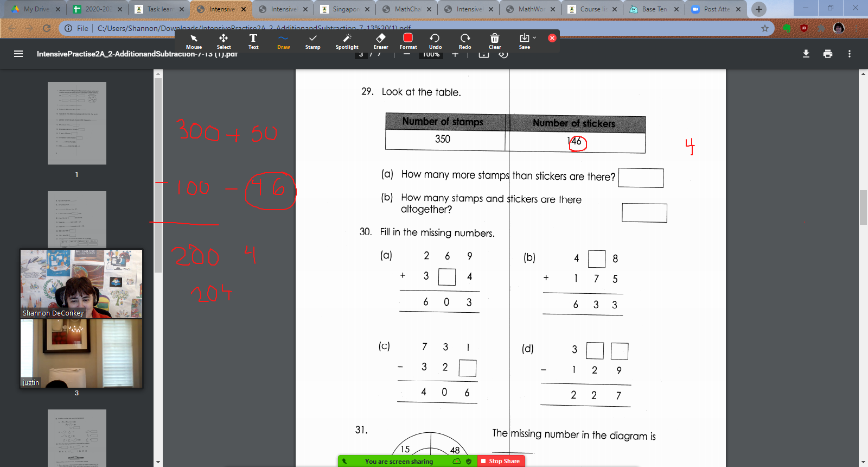
Task: Switch to the MathChat tab
Action: pos(407,9)
